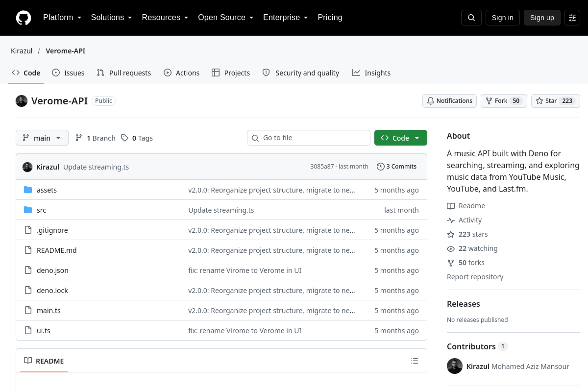This screenshot has height=392, width=588.
Task: Expand the Open Source menu
Action: 226,18
